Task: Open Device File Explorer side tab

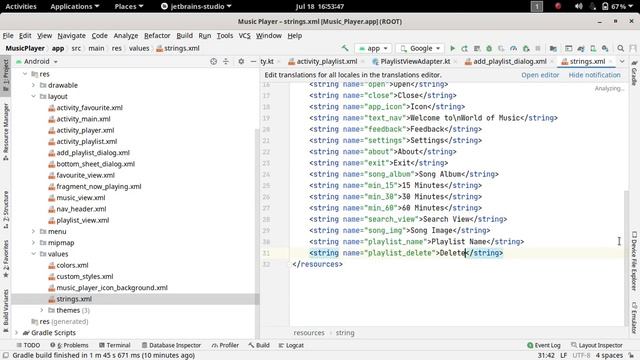Action: point(634,261)
